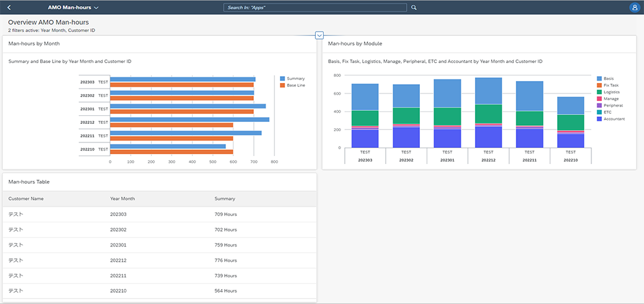Screen dimensions: 644x304
Task: Select the Basis legend color swatch
Action: pos(599,79)
